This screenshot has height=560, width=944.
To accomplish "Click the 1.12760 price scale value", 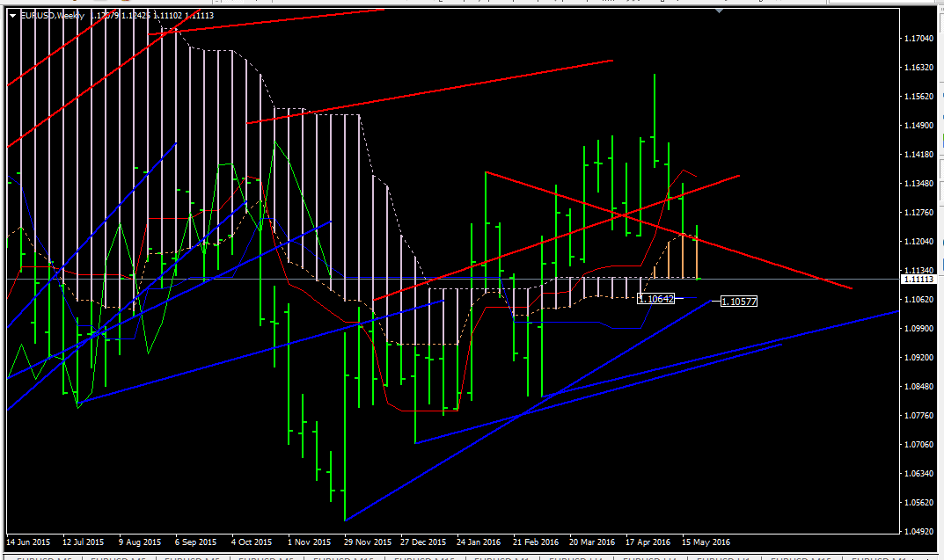I will pos(918,213).
